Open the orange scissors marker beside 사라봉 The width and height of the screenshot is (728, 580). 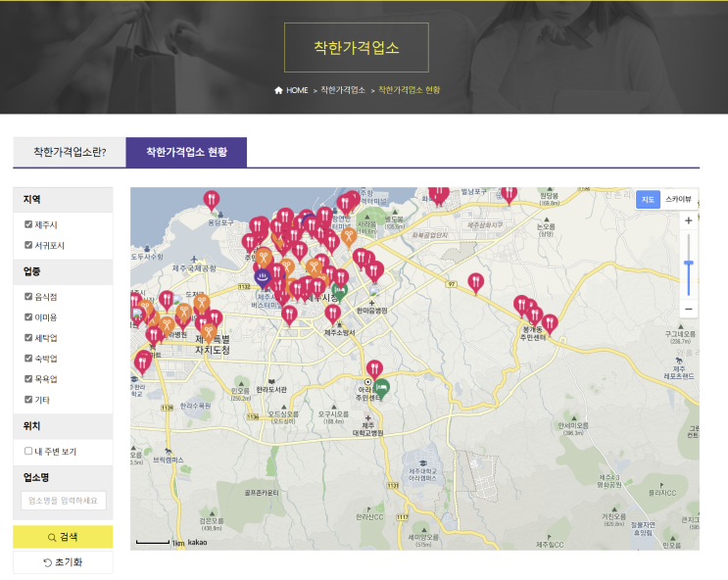click(349, 237)
